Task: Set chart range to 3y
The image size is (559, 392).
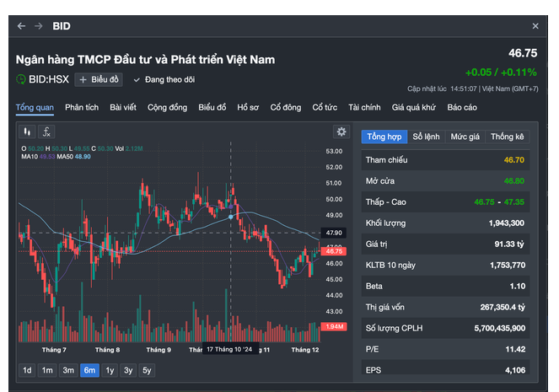Action: tap(128, 371)
